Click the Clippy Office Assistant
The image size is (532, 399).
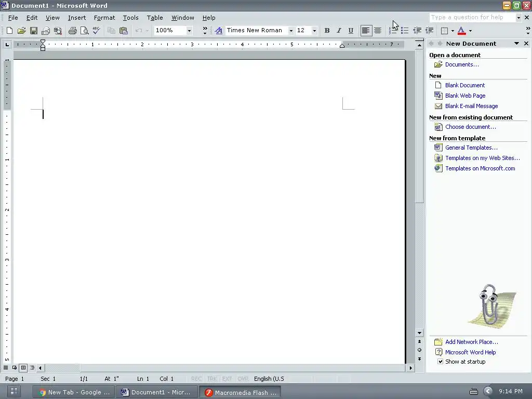click(x=491, y=306)
